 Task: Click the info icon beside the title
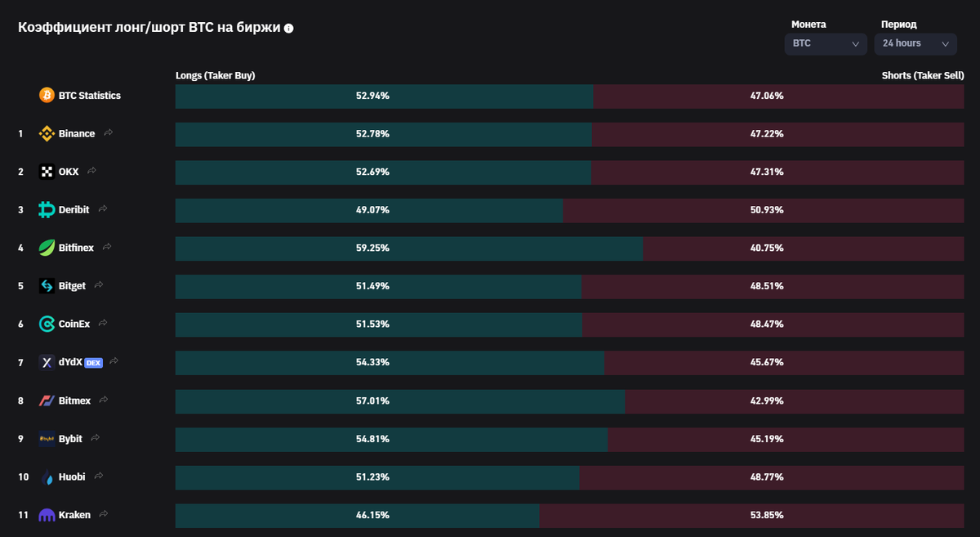coord(288,28)
